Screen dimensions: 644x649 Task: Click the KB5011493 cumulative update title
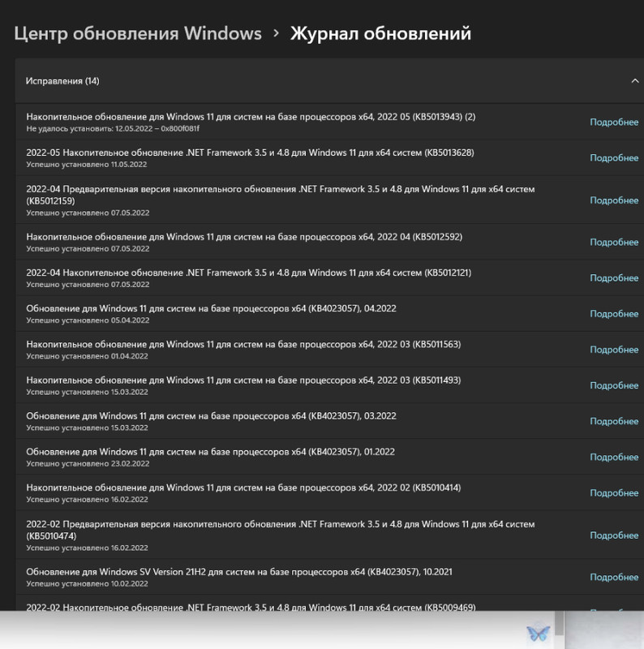[x=243, y=380]
